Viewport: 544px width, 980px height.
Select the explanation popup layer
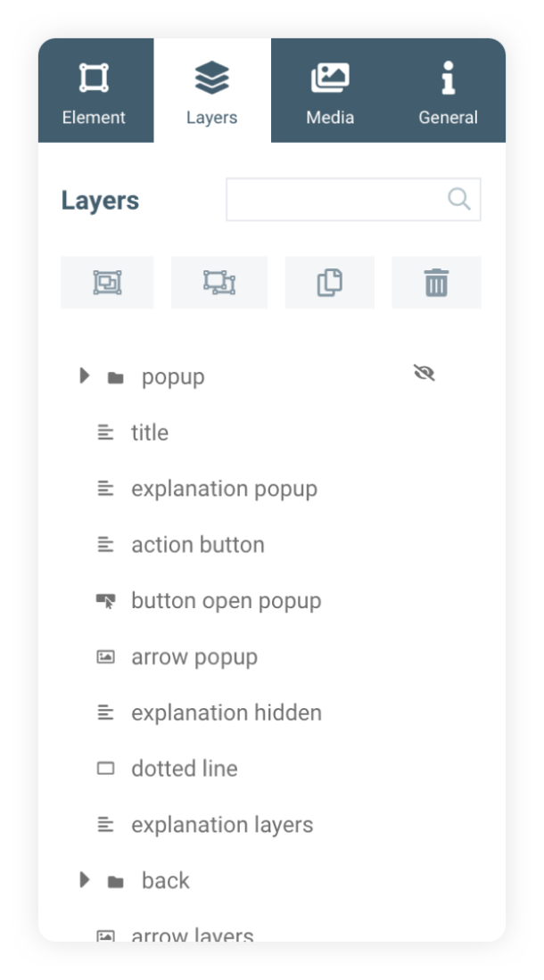coord(224,489)
